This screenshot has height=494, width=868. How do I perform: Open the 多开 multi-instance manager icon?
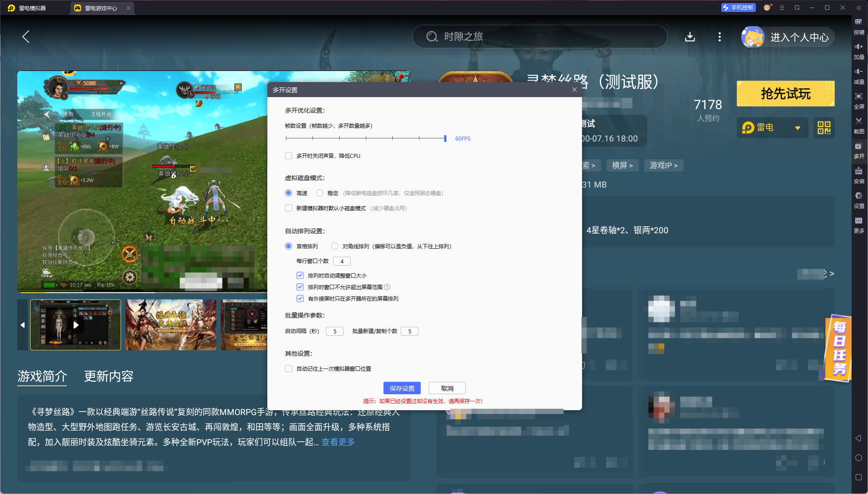click(859, 151)
